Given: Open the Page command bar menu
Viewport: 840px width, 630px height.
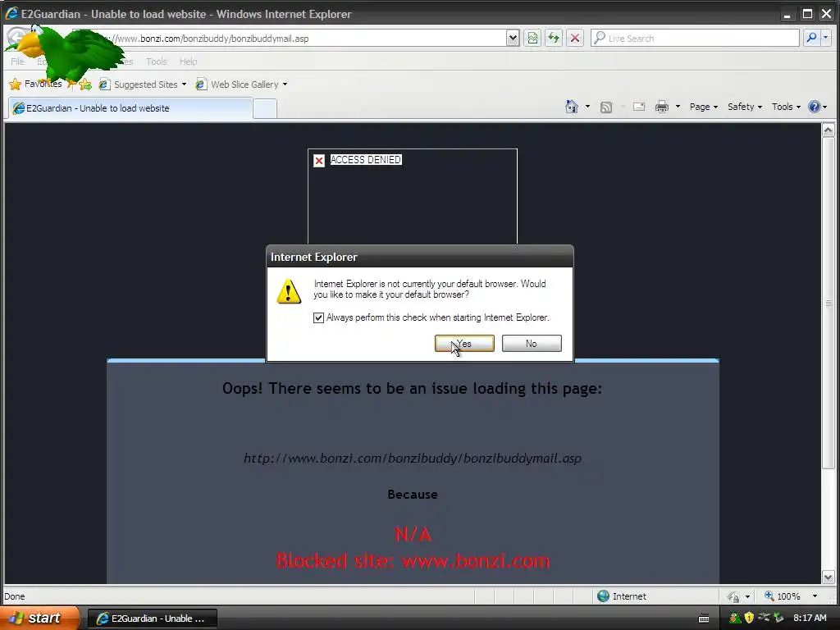Looking at the screenshot, I should point(703,107).
